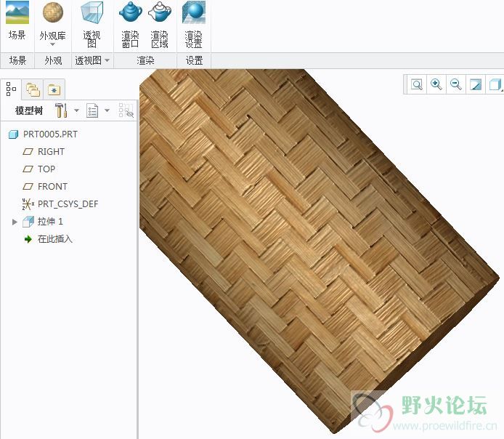
Task: Click the 外观 group label
Action: click(x=53, y=60)
